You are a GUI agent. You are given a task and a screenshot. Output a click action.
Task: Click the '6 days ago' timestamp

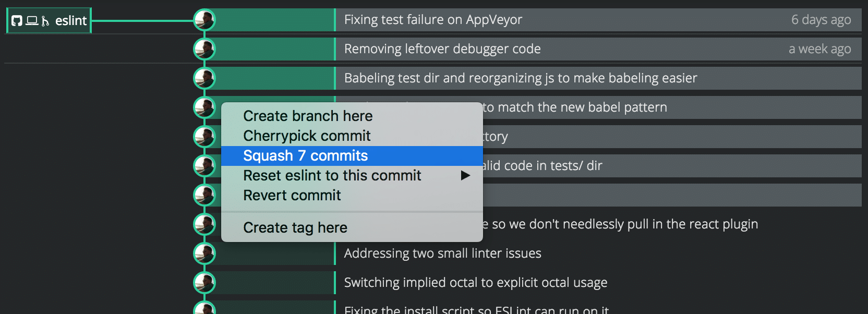click(822, 20)
